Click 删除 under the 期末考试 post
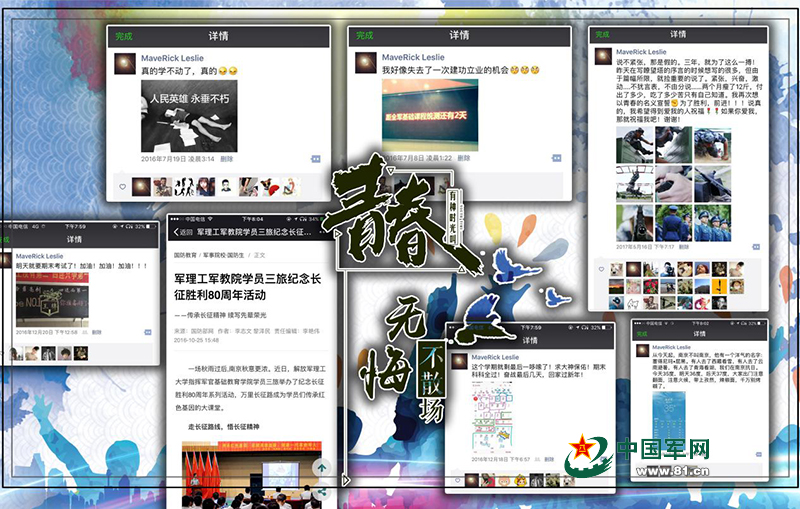 [x=97, y=332]
